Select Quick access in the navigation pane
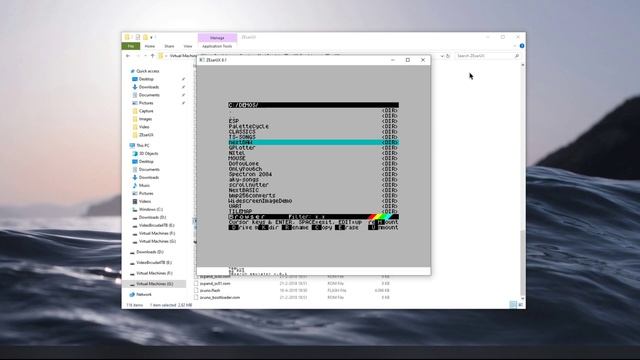The image size is (640, 360). point(147,71)
